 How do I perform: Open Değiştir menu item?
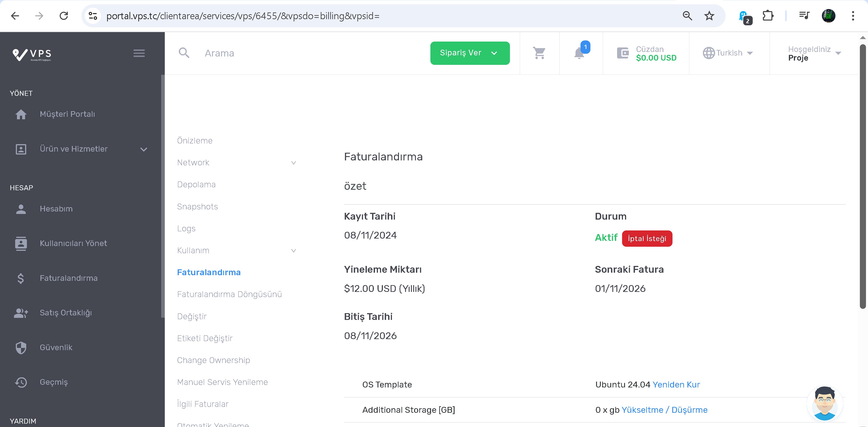[192, 317]
